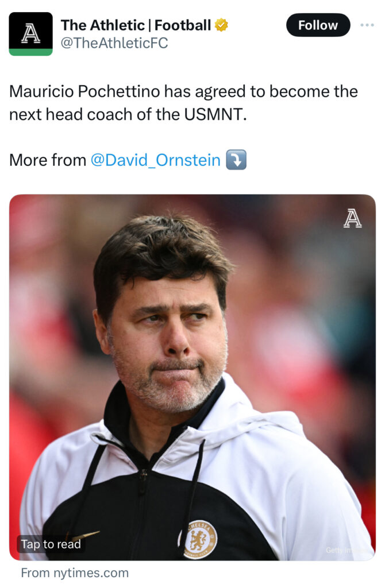Click the Getty Images credit on the photo
This screenshot has width=385, height=588.
pos(349,550)
